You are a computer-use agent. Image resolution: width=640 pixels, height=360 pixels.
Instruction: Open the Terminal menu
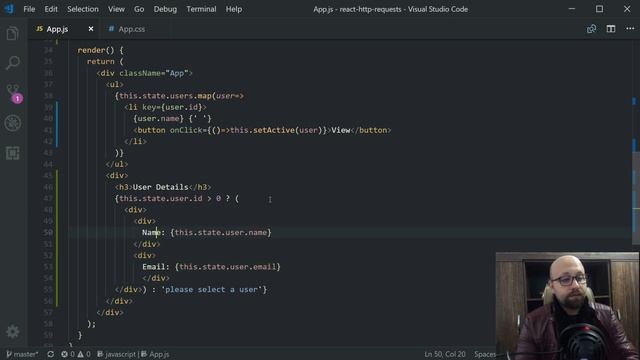[x=201, y=9]
